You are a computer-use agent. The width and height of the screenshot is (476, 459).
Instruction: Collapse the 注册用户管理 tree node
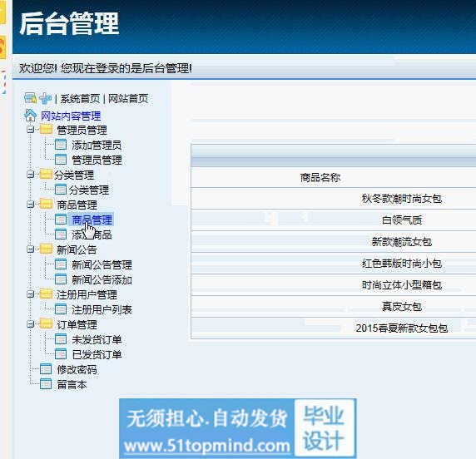[x=30, y=294]
